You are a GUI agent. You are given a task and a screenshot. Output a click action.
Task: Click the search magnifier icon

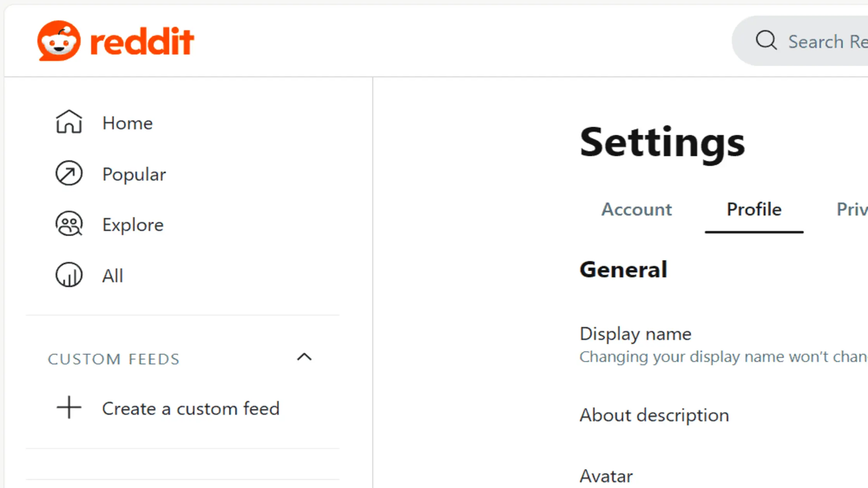[x=766, y=40]
